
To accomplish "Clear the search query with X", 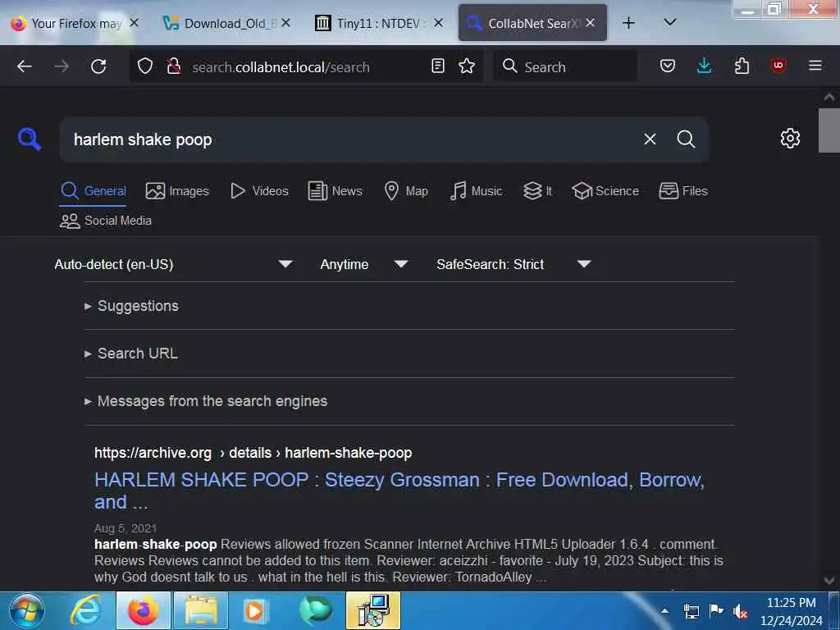I will coord(650,139).
